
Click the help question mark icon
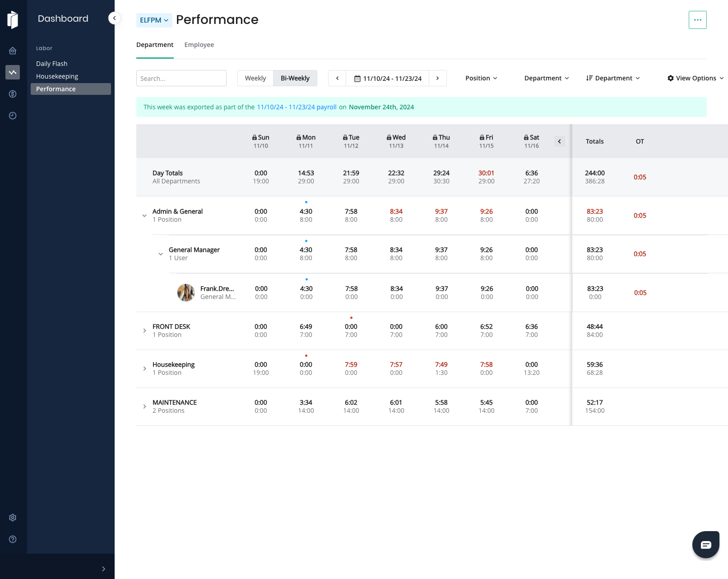tap(13, 539)
